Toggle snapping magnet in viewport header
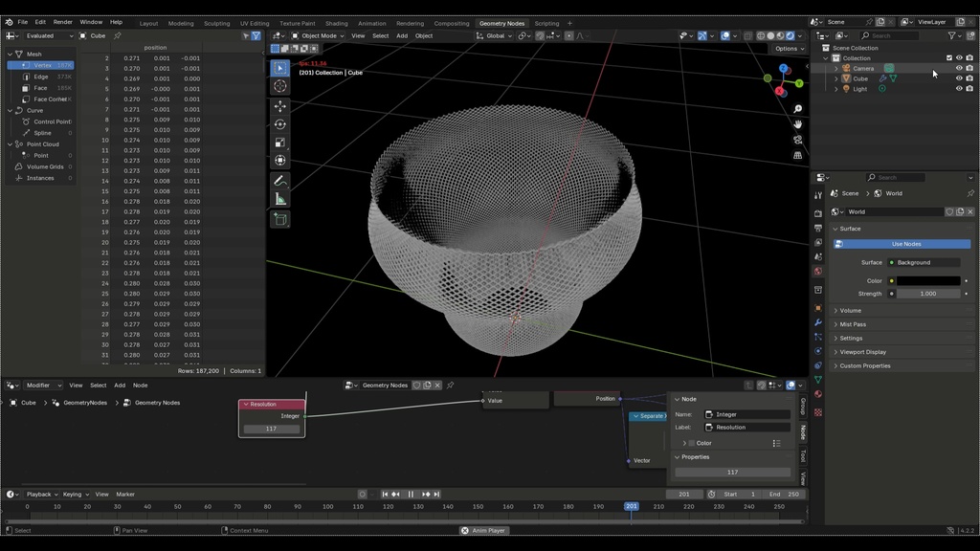This screenshot has width=980, height=551. pos(540,36)
